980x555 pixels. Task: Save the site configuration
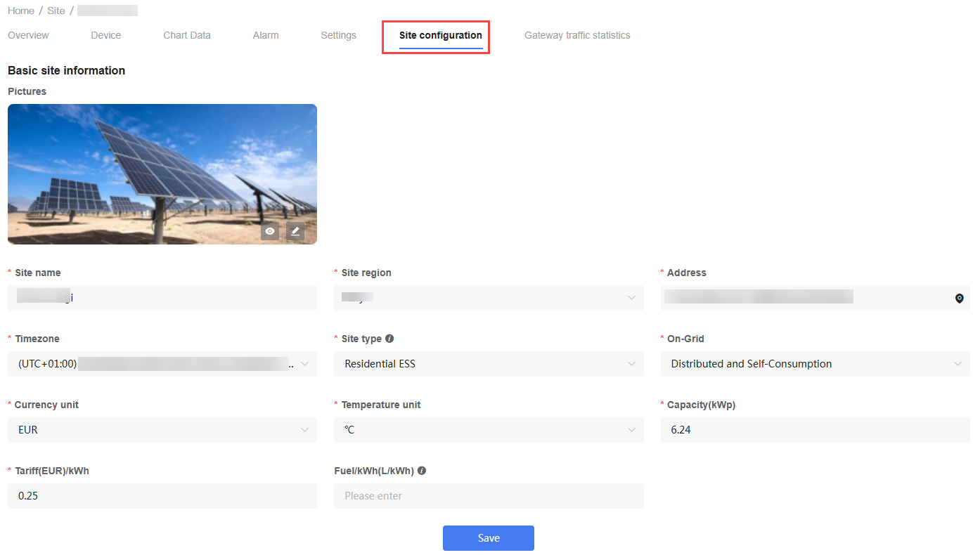[x=489, y=538]
